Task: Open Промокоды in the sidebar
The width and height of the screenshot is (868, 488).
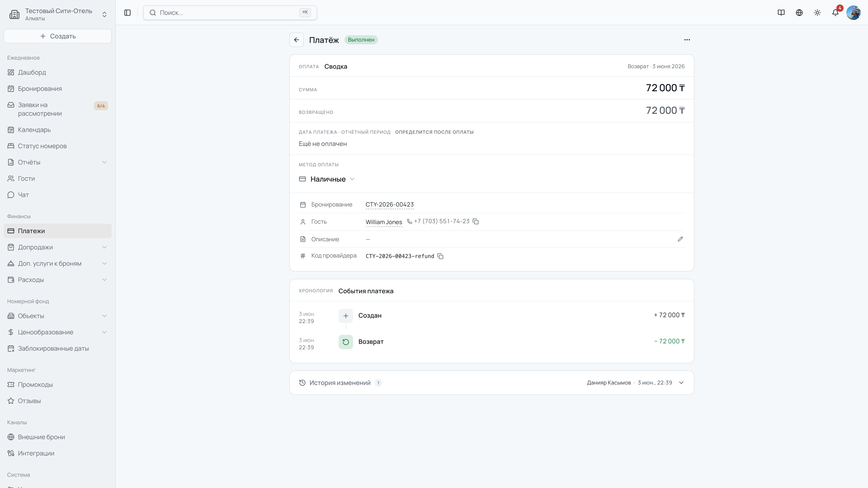Action: (58, 385)
